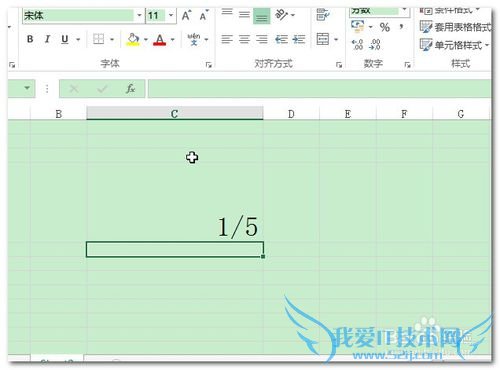
Task: Open the font size dropdown arrow
Action: (x=171, y=15)
